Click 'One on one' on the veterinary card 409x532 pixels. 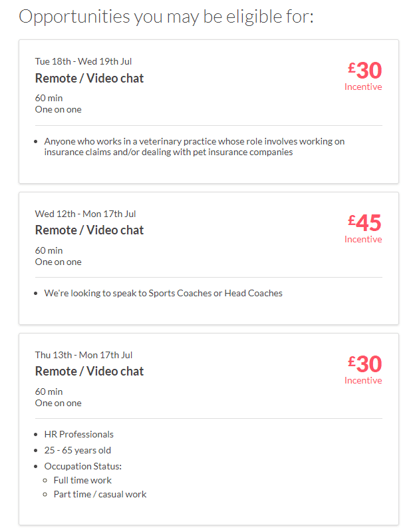58,109
